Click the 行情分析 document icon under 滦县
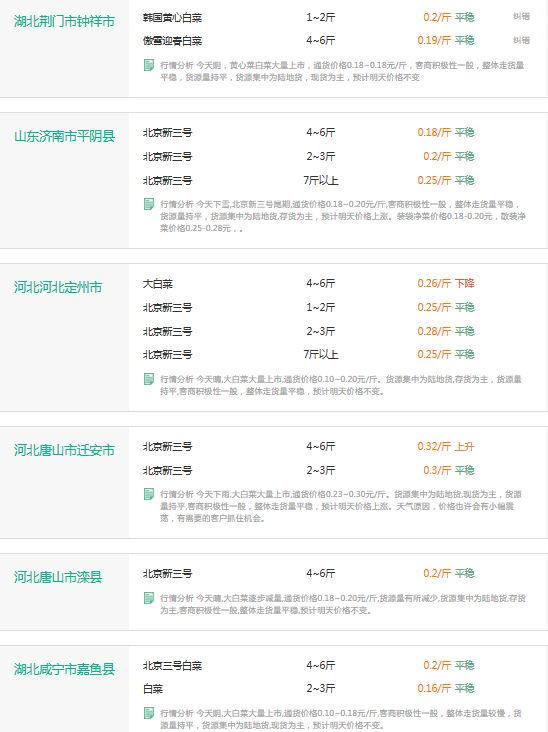The height and width of the screenshot is (732, 548). point(149,598)
